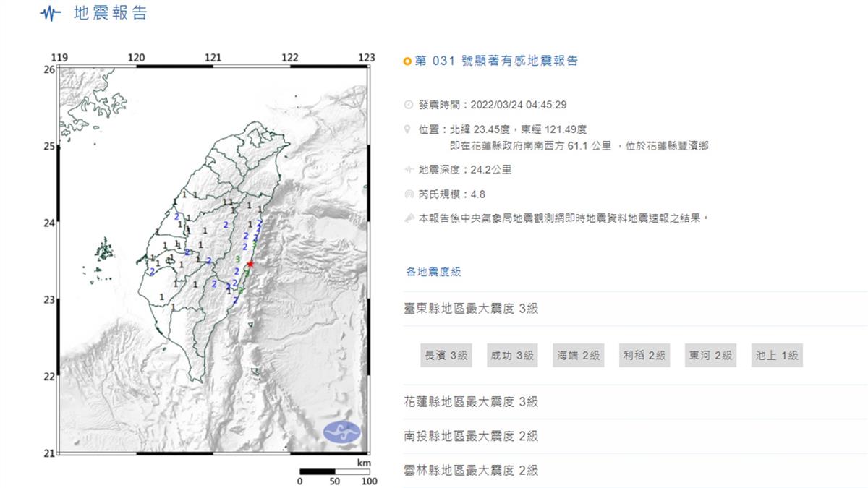Choose the 東河 2級 station tag
The image size is (868, 488).
tap(710, 355)
